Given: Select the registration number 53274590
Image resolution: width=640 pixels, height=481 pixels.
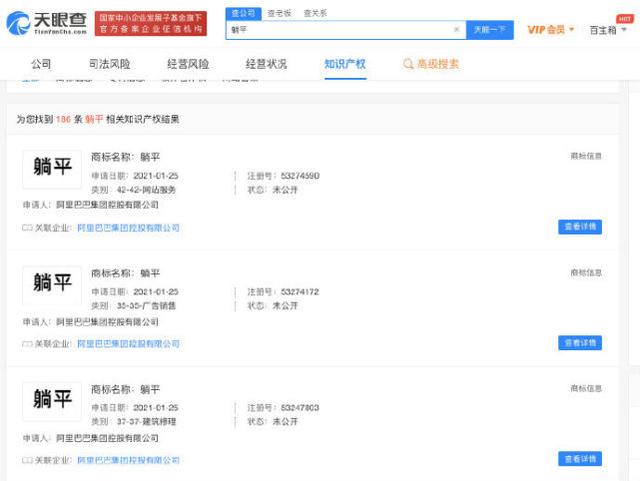Looking at the screenshot, I should coord(300,176).
